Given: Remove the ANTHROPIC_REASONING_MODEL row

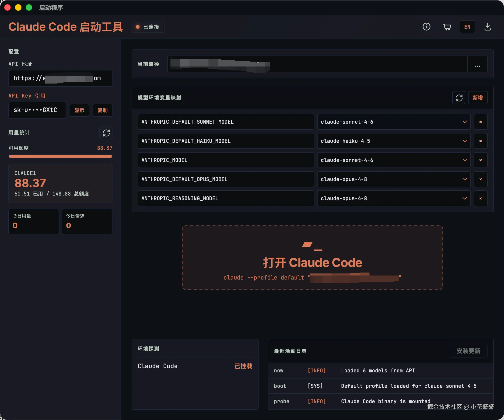Looking at the screenshot, I should pos(480,199).
